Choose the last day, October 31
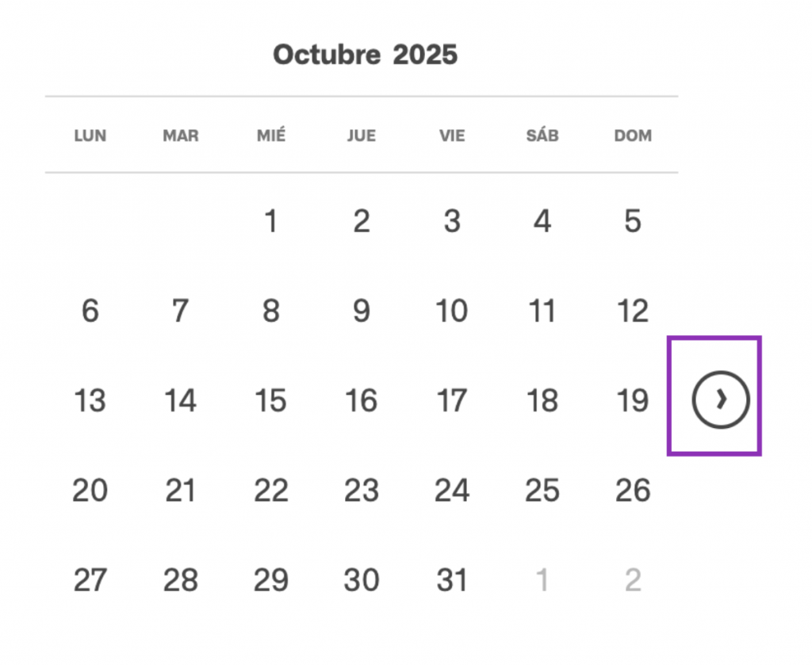This screenshot has width=812, height=665. 451,581
